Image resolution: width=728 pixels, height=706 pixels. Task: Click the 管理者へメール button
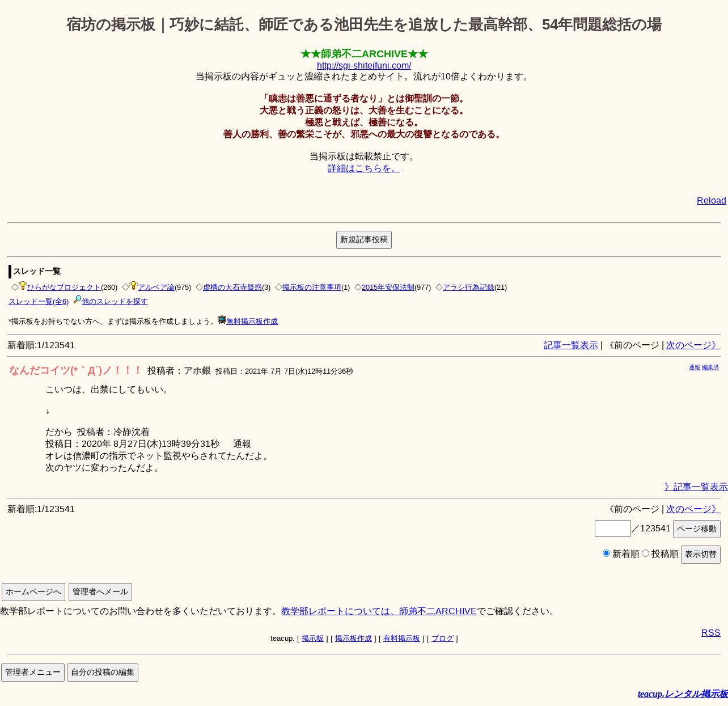click(100, 592)
